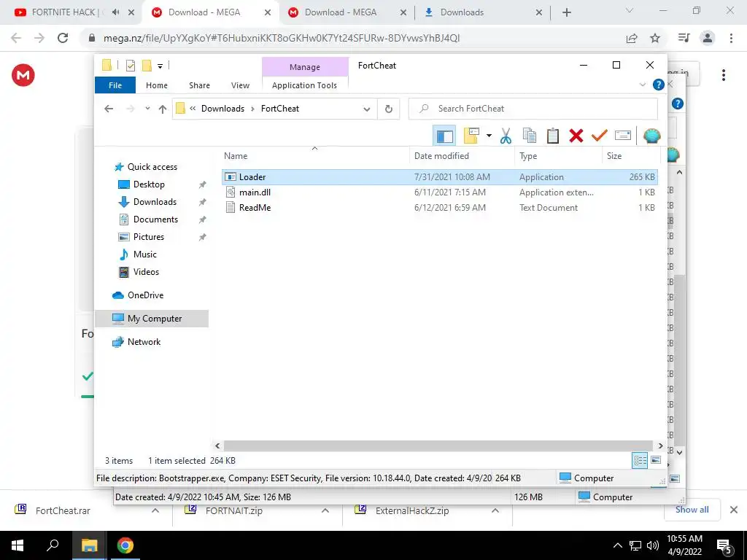The image size is (747, 560).
Task: Open Desktop in navigation pane
Action: pyautogui.click(x=149, y=184)
